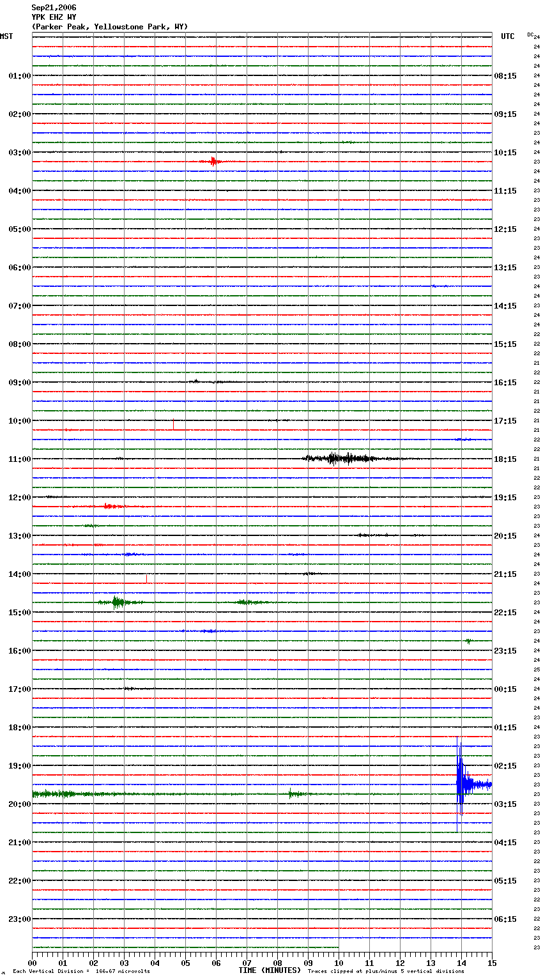Select the 15:00 MST row label

coord(19,613)
